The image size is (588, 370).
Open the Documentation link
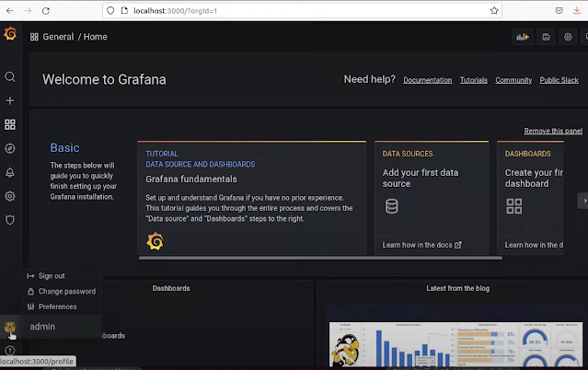point(428,80)
